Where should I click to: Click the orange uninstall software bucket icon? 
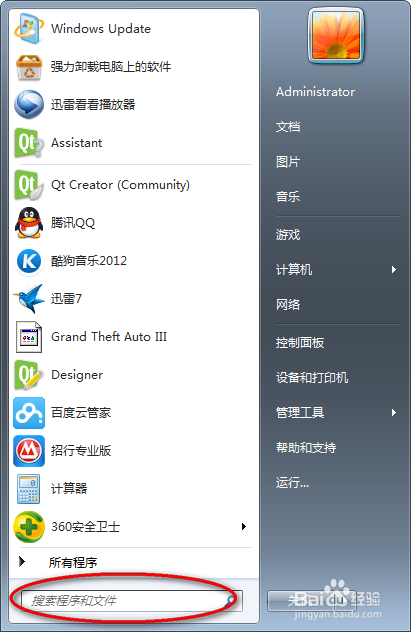(29, 67)
